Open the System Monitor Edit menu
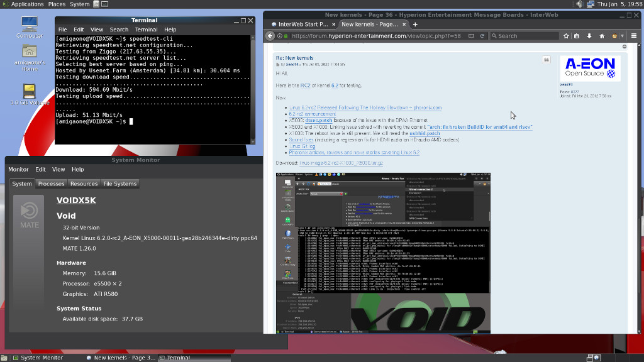The image size is (644, 362). pyautogui.click(x=40, y=170)
